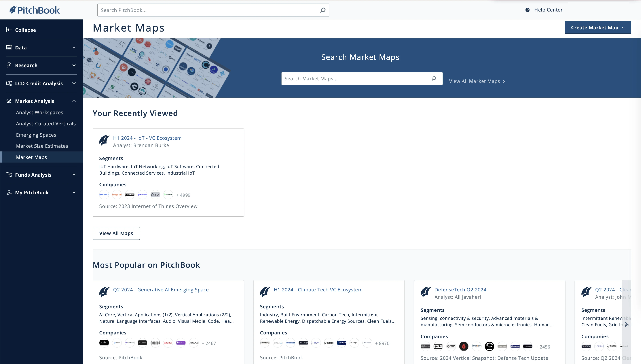Go to Market Size Estimates
The width and height of the screenshot is (641, 364).
42,146
